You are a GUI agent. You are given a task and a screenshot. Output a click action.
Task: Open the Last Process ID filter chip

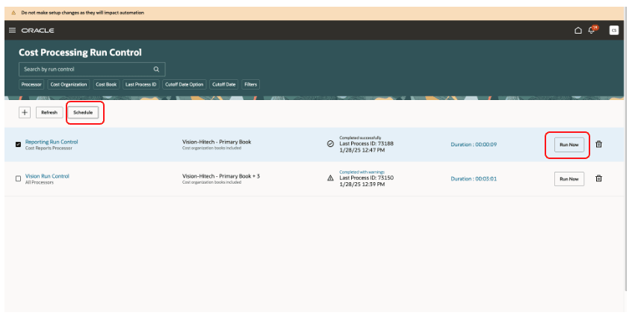pos(141,84)
